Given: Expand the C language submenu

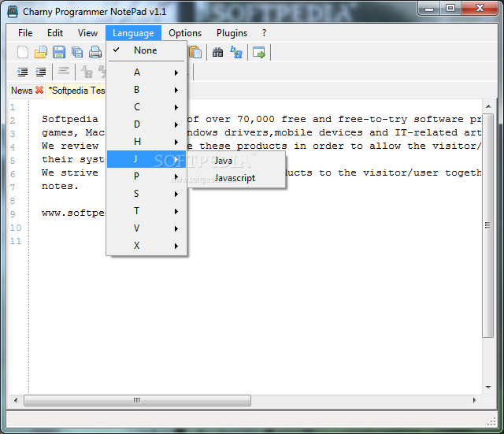Looking at the screenshot, I should click(x=146, y=107).
